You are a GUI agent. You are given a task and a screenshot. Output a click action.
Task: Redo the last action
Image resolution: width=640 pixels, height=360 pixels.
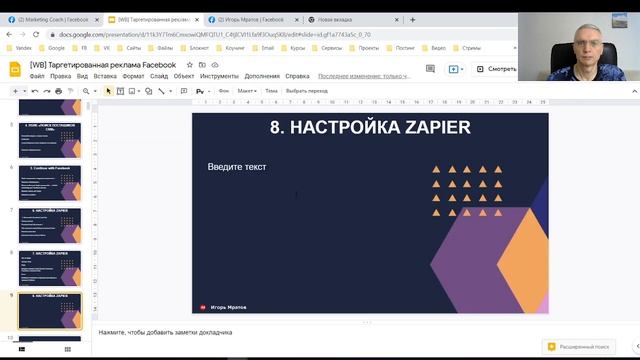47,91
